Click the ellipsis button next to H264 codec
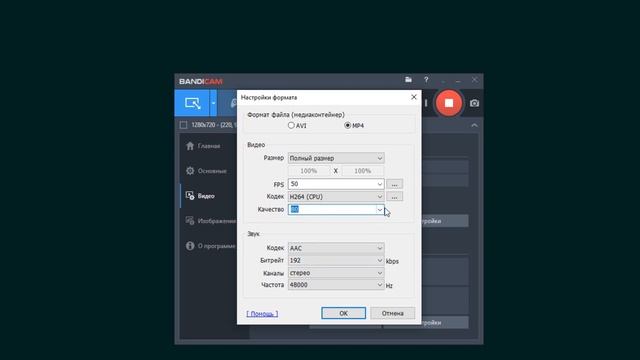 [x=394, y=197]
